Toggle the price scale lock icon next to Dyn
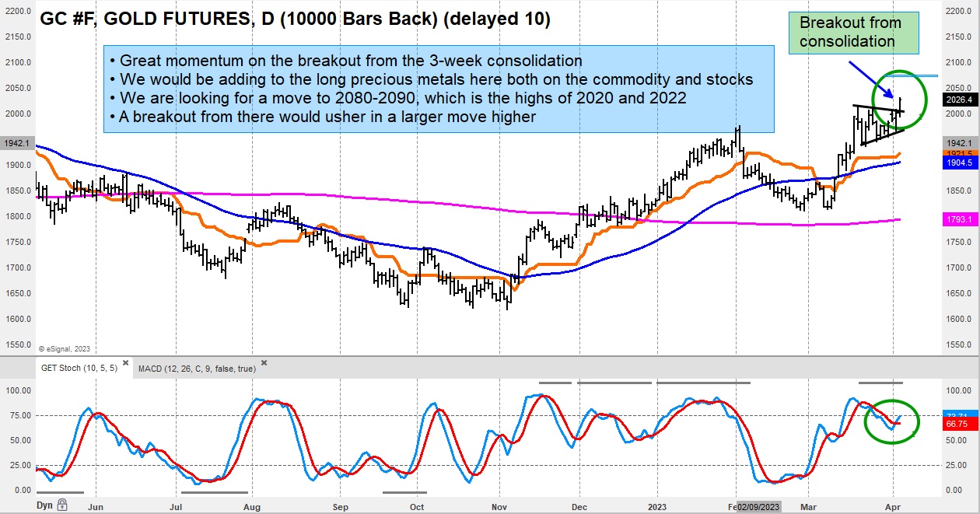 62,505
